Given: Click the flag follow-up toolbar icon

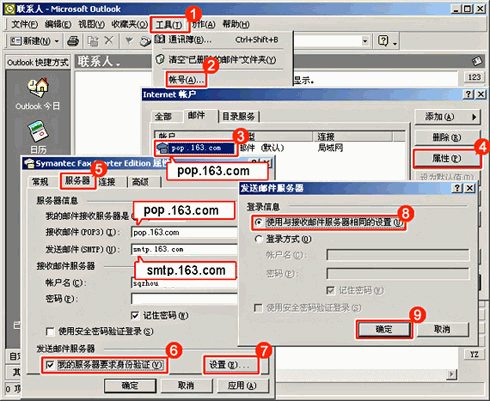Looking at the screenshot, I should click(x=129, y=41).
